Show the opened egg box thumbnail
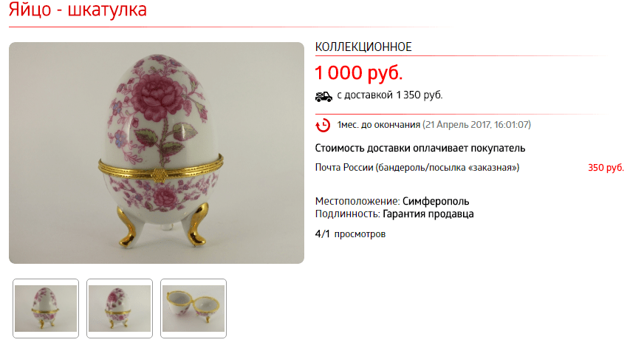 tap(193, 309)
